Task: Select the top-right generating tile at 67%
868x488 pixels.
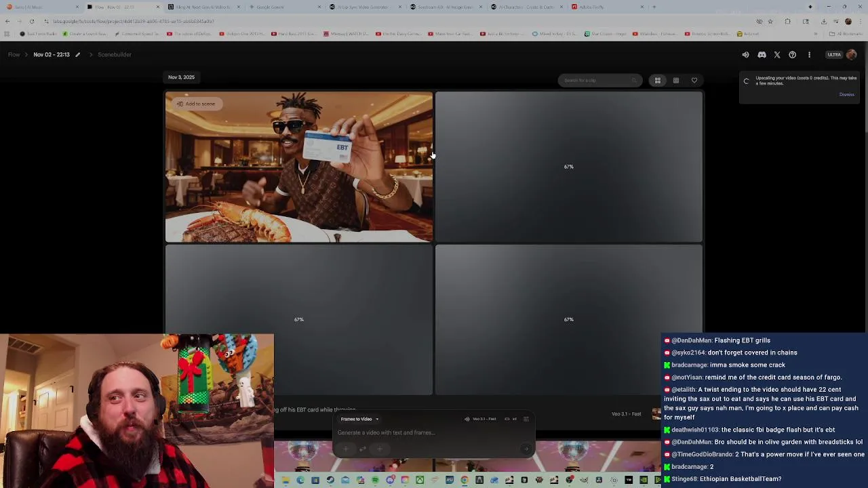Action: point(568,167)
